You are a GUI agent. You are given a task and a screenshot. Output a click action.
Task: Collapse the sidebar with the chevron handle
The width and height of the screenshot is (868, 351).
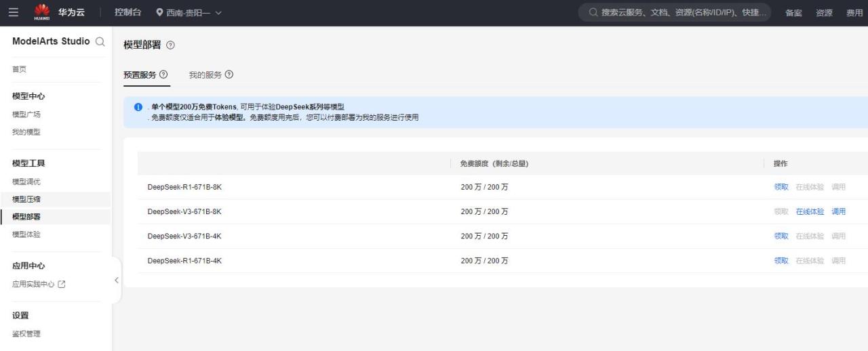pyautogui.click(x=116, y=280)
